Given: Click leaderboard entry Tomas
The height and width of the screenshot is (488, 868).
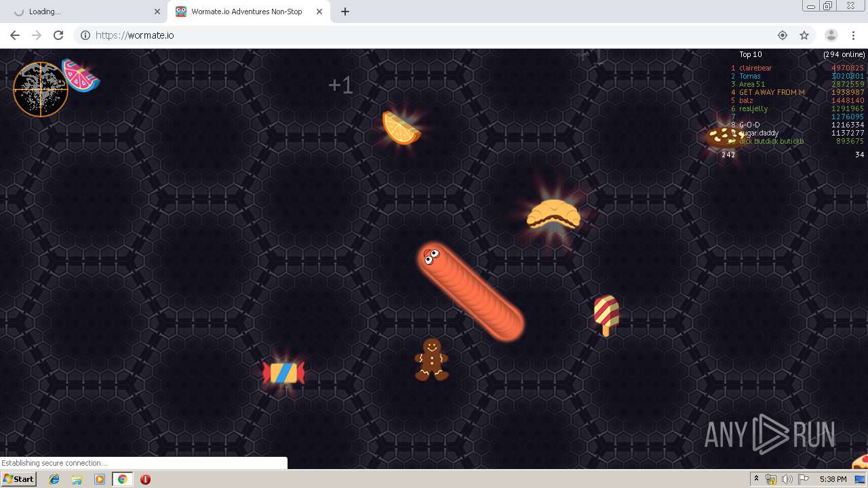Looking at the screenshot, I should (x=750, y=76).
